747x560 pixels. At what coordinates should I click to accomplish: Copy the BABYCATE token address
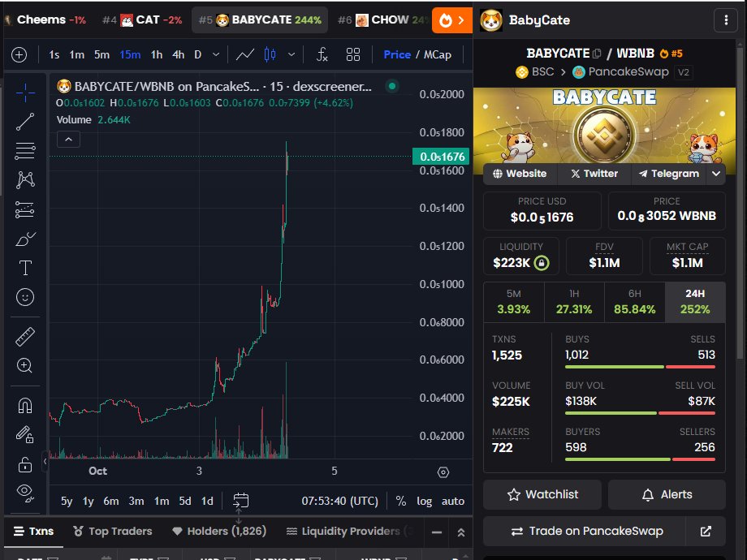tap(597, 54)
